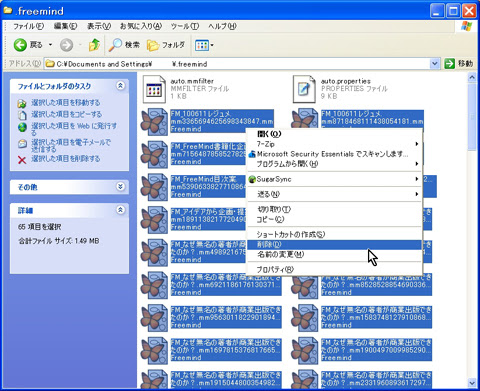This screenshot has height=391, width=480.
Task: Click butterfly icon of mm158374 file
Action: point(304,318)
